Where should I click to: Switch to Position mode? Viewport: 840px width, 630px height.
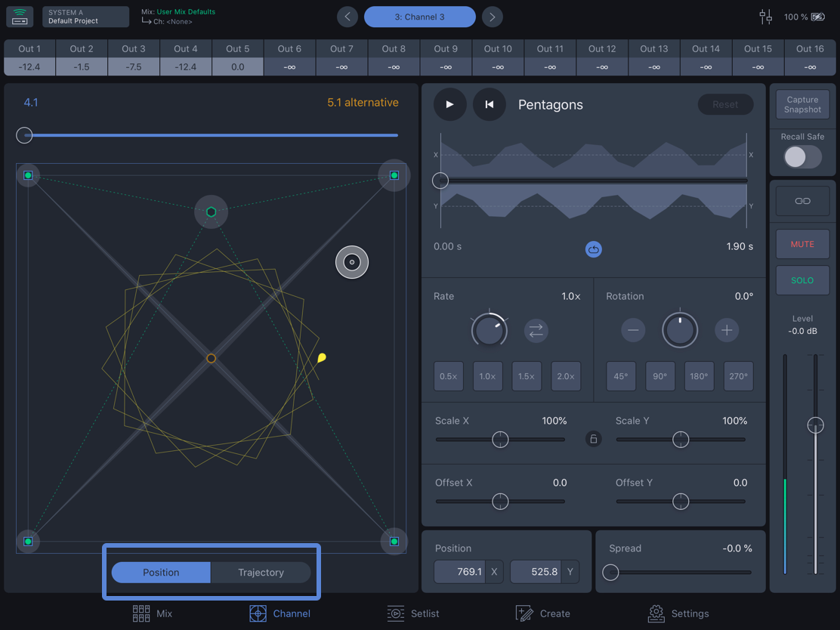click(161, 572)
